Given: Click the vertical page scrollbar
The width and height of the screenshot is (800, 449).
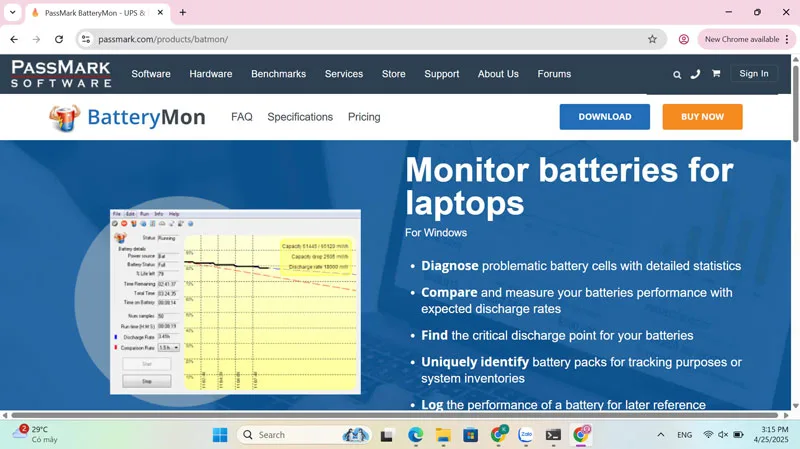Looking at the screenshot, I should (795, 102).
